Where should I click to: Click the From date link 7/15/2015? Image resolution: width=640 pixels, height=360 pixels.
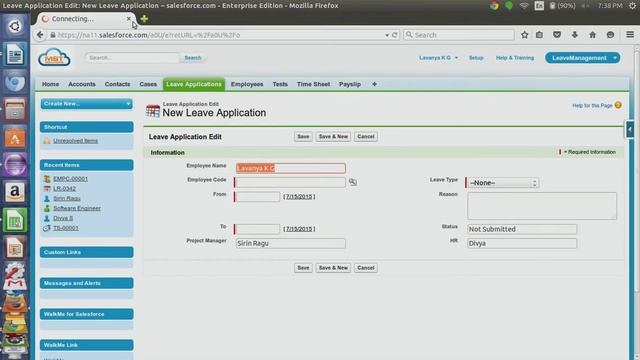[299, 197]
